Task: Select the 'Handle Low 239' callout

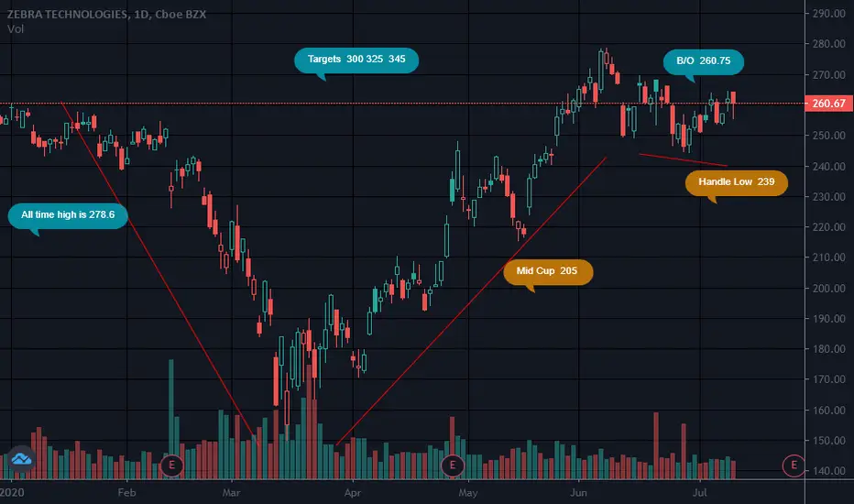Action: click(x=737, y=182)
